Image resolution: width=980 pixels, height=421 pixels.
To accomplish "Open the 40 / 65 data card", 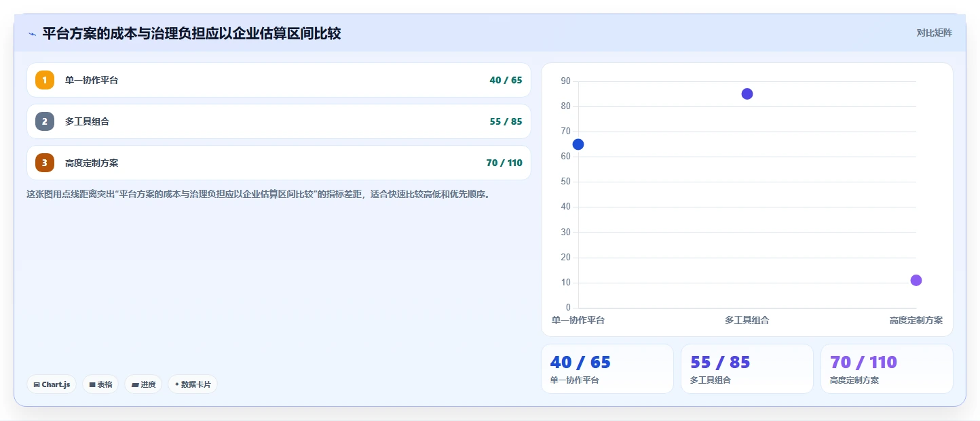I will click(607, 369).
